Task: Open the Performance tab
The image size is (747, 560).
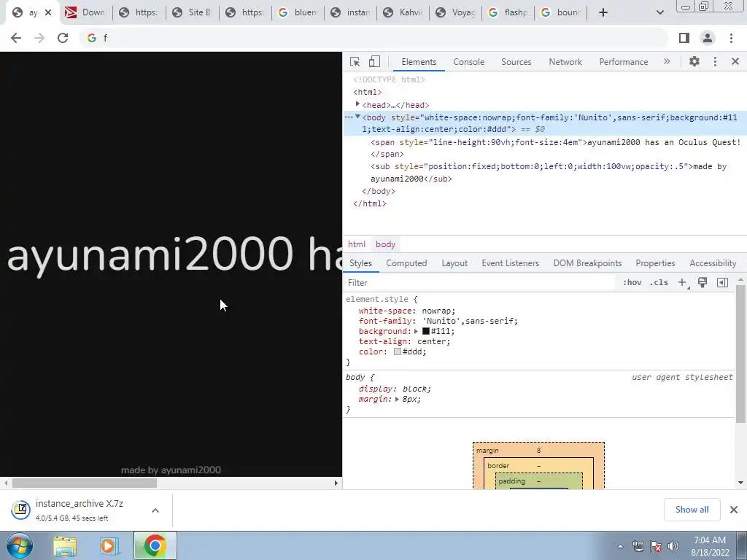Action: pyautogui.click(x=623, y=62)
